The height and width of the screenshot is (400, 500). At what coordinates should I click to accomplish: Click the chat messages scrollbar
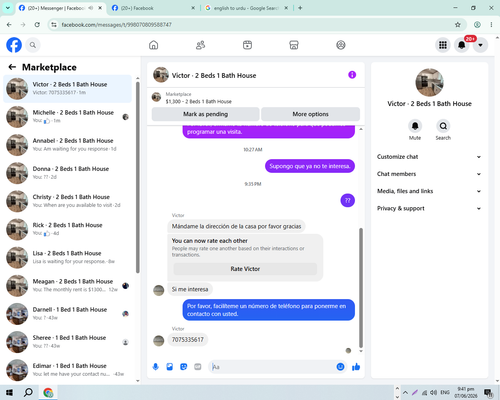[x=361, y=288]
